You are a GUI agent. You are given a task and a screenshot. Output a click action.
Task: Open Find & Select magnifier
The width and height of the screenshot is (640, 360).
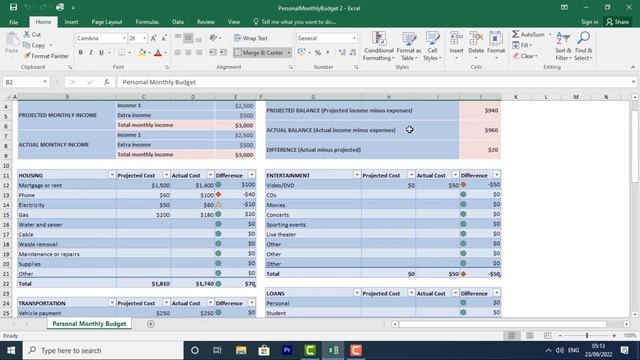583,46
